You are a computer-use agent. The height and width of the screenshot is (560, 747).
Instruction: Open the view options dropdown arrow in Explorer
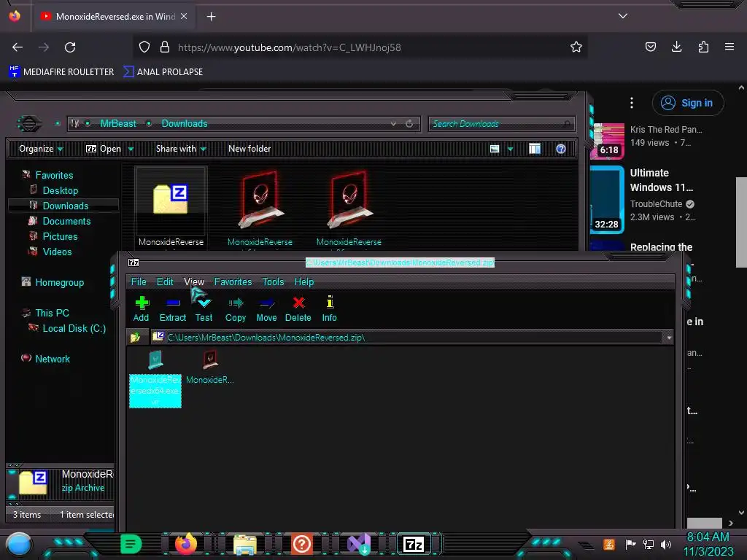pyautogui.click(x=510, y=149)
